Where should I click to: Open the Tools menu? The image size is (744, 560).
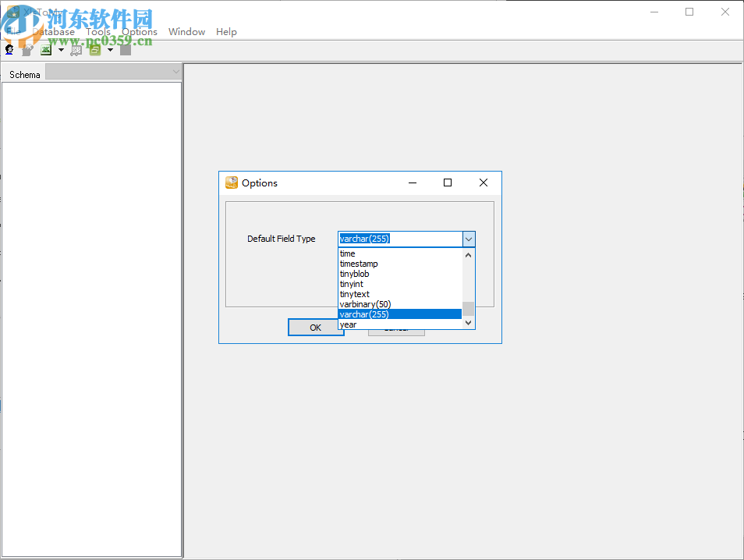click(97, 31)
